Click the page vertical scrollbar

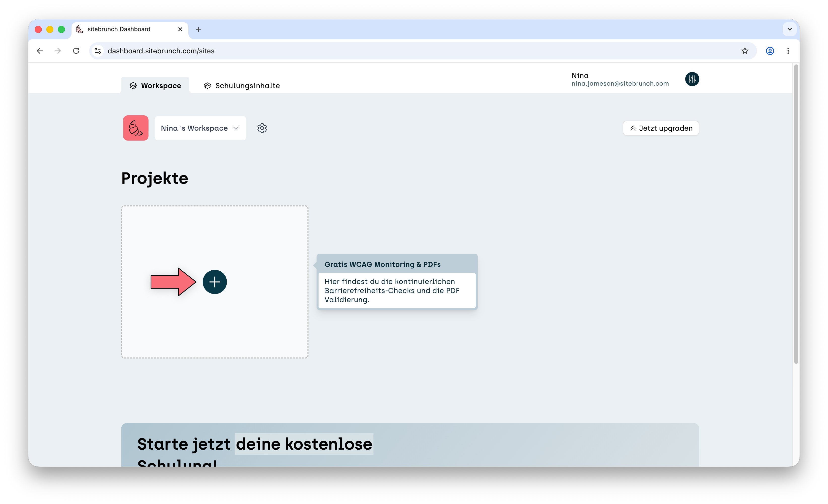[796, 214]
